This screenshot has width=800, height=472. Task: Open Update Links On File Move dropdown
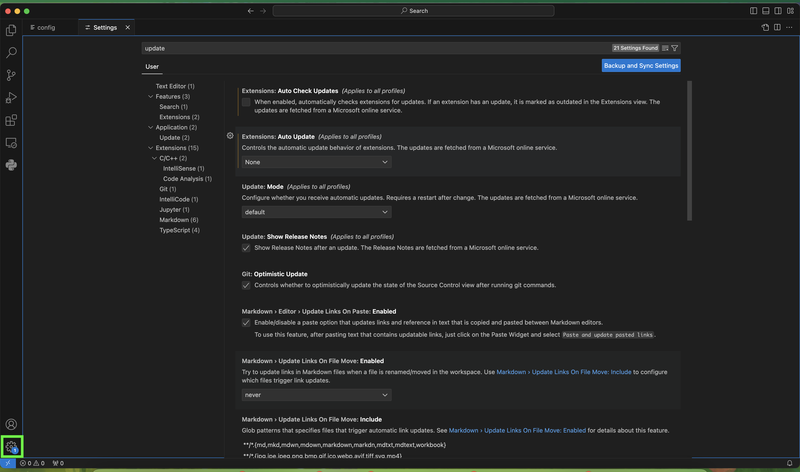pos(316,395)
